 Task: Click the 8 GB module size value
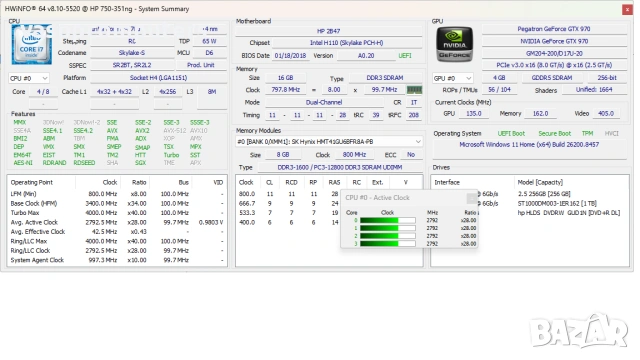(x=283, y=155)
